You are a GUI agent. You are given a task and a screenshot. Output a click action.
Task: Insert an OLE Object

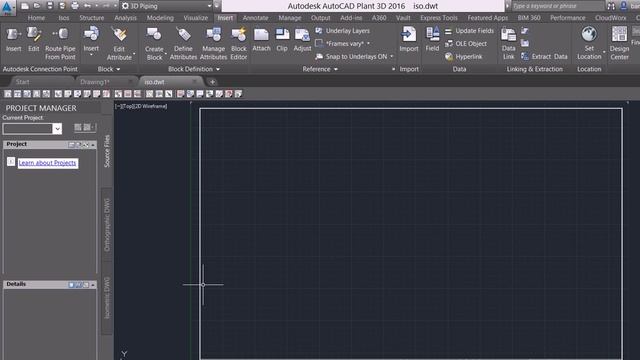pos(466,44)
